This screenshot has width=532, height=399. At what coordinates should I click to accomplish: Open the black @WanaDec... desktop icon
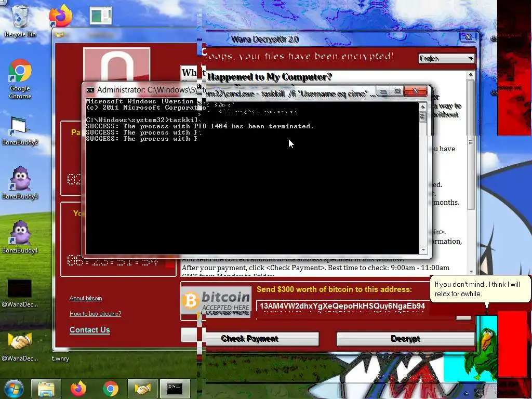coord(20,293)
